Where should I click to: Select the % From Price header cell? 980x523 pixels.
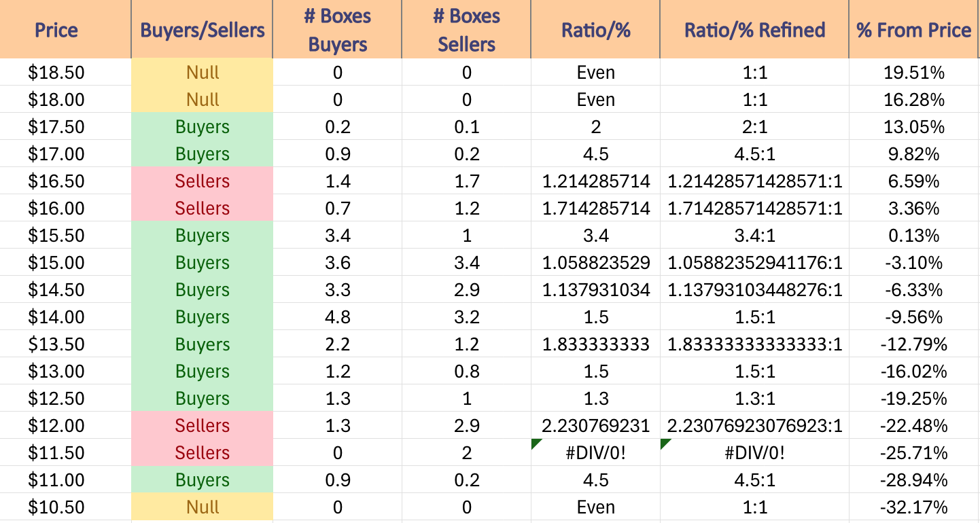click(x=914, y=29)
